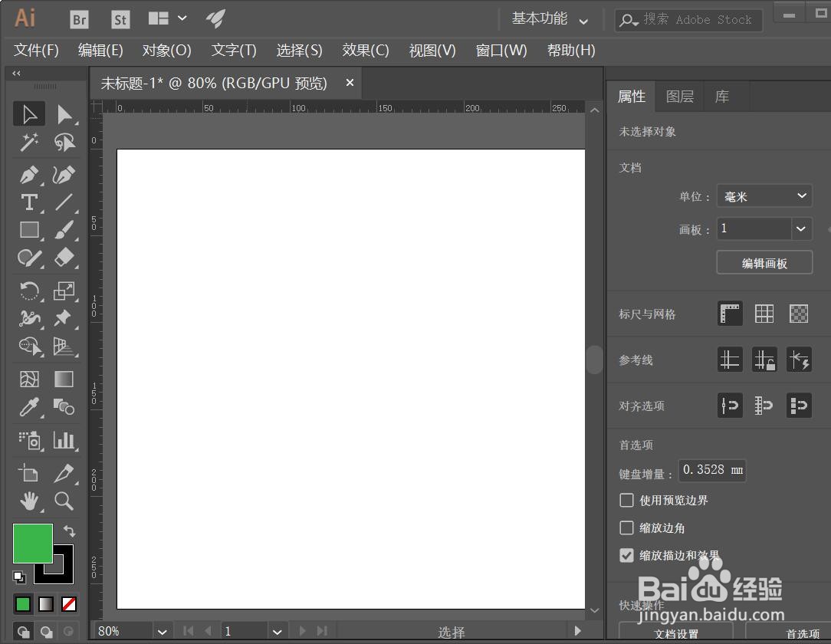Open the 窗口(W) menu
The height and width of the screenshot is (644, 831).
pyautogui.click(x=501, y=51)
